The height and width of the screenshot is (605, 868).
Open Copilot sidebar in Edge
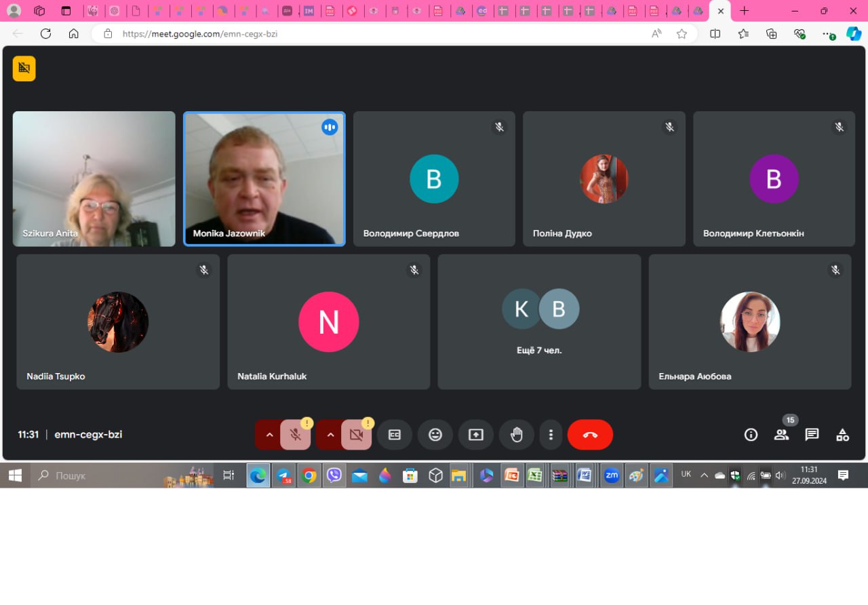(854, 34)
